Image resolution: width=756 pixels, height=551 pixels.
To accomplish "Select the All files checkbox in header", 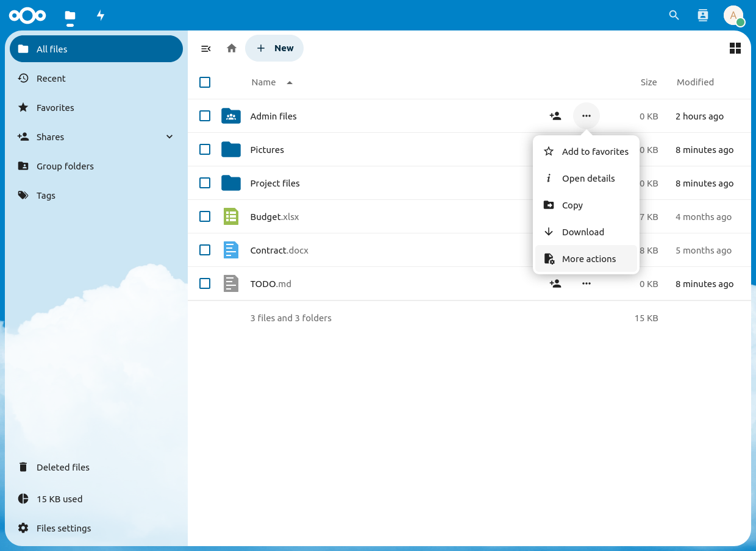I will click(205, 82).
